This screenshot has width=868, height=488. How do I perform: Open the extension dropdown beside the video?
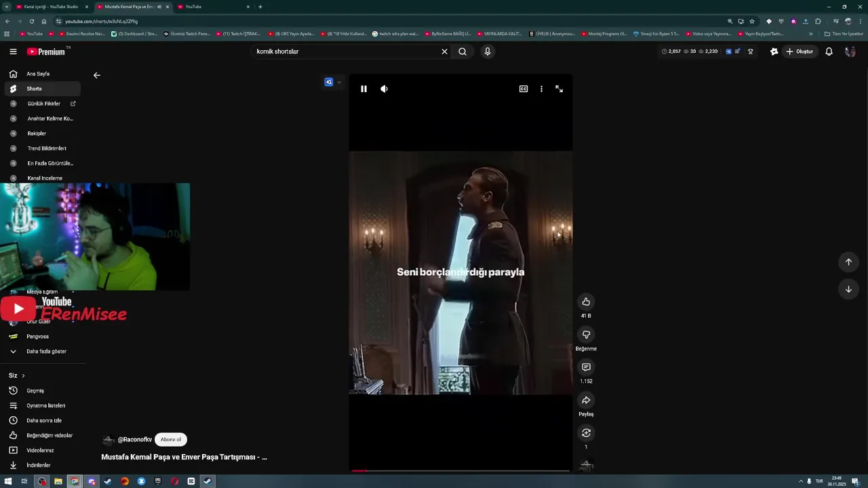coord(339,82)
